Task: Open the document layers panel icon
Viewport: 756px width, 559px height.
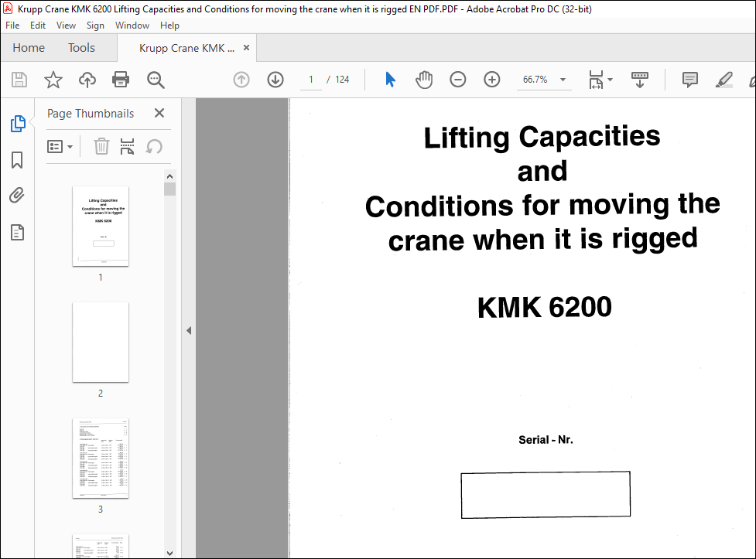Action: (17, 232)
